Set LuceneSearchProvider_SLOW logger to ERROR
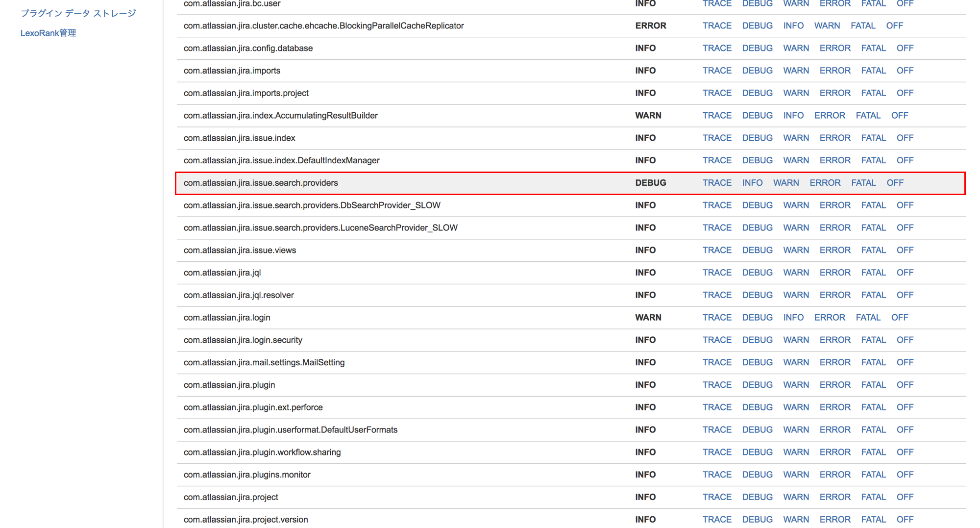The image size is (980, 528). (835, 228)
